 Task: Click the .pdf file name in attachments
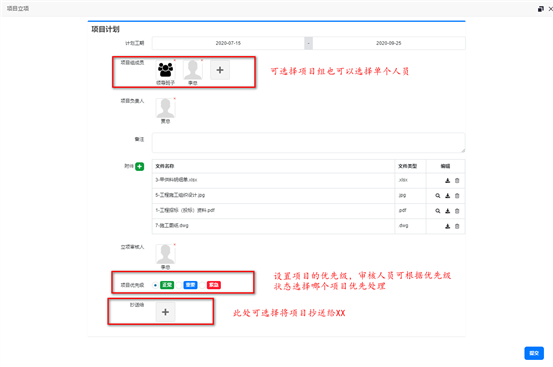click(185, 210)
